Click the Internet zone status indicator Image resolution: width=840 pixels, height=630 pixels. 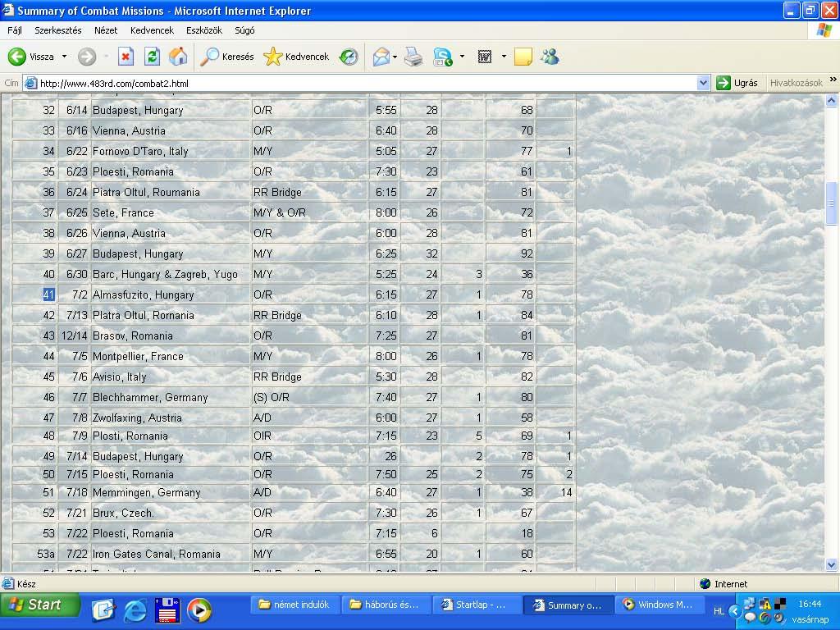tap(724, 584)
